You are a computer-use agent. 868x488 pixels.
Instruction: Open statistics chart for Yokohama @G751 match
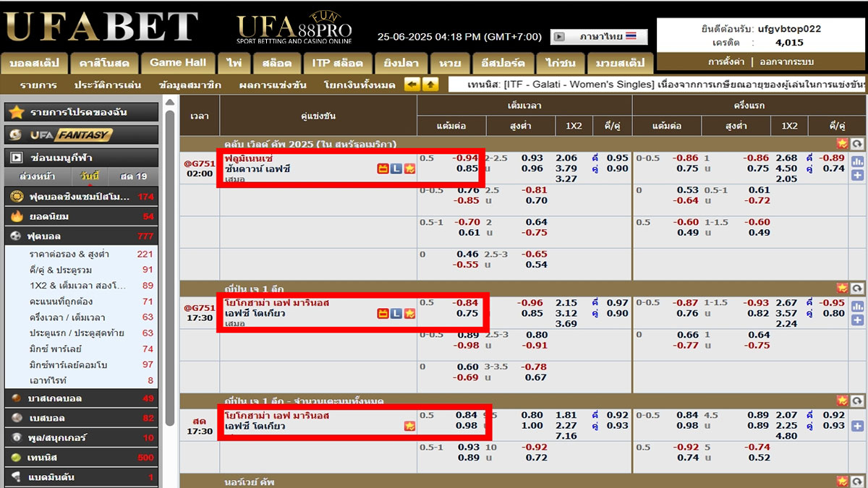[x=857, y=307]
